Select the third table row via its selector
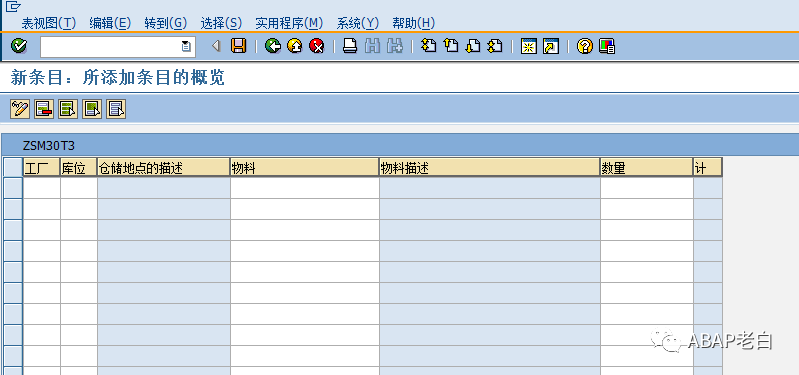Viewport: 799px width, 375px height. click(x=13, y=230)
